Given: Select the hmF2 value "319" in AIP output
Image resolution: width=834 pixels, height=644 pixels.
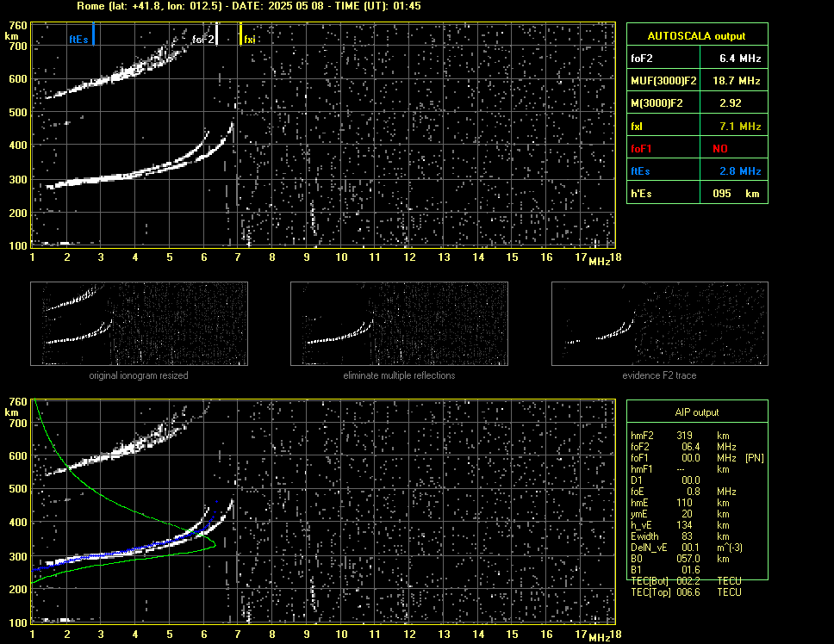Looking at the screenshot, I should click(685, 436).
